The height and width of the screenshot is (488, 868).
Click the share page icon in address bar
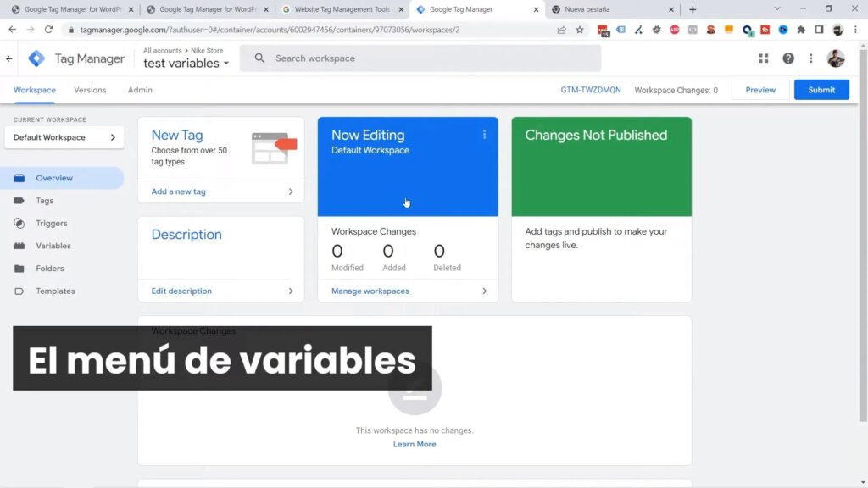[x=561, y=30]
